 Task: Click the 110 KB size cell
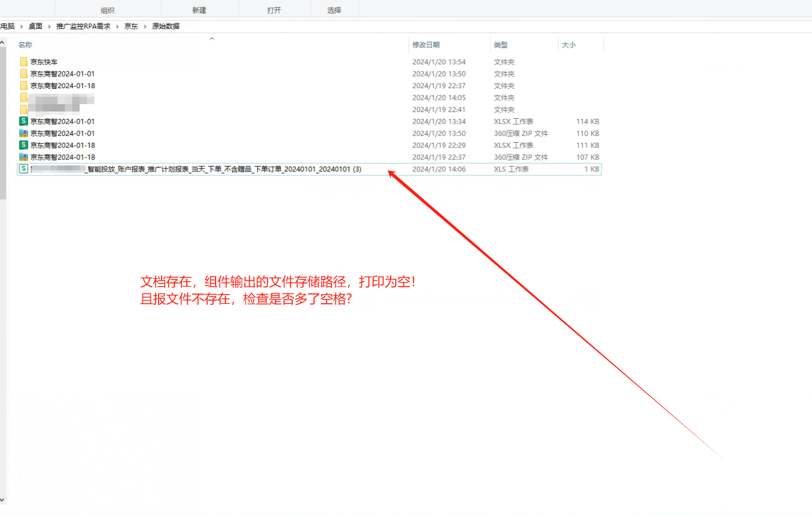[588, 133]
